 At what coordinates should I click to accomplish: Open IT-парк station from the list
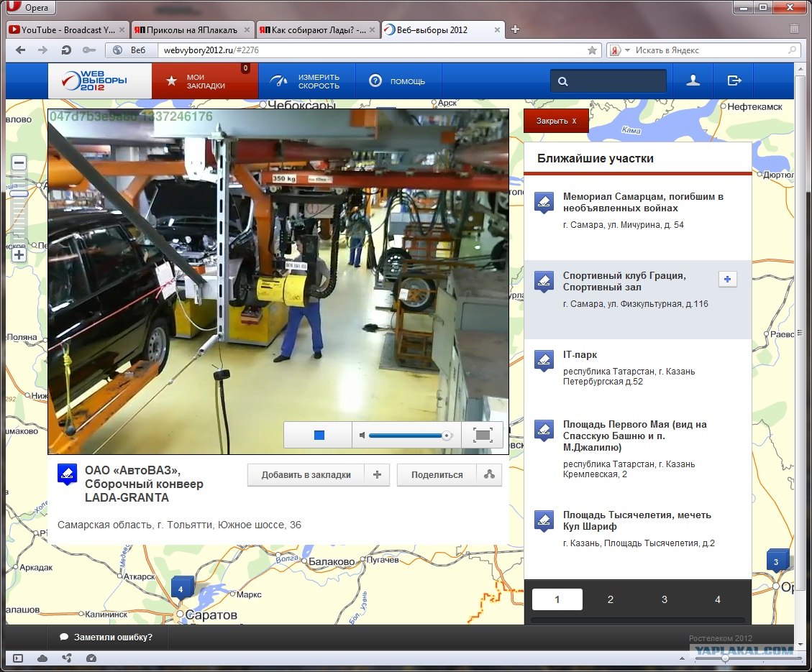[x=580, y=354]
